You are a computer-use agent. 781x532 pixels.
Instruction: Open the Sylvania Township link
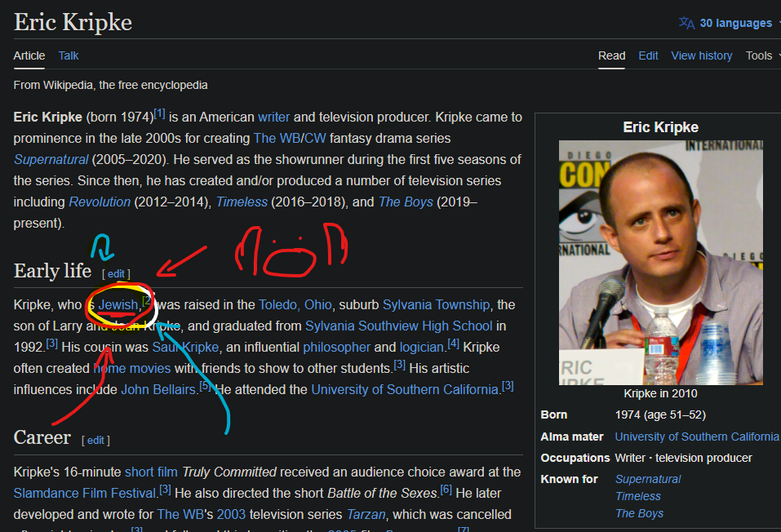pyautogui.click(x=437, y=305)
